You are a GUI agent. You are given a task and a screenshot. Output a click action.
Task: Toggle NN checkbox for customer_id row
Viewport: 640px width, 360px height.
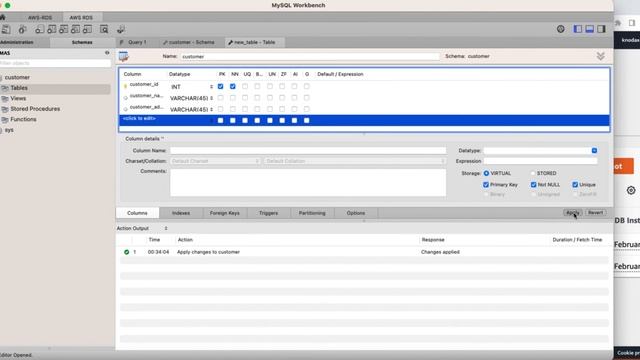point(233,87)
